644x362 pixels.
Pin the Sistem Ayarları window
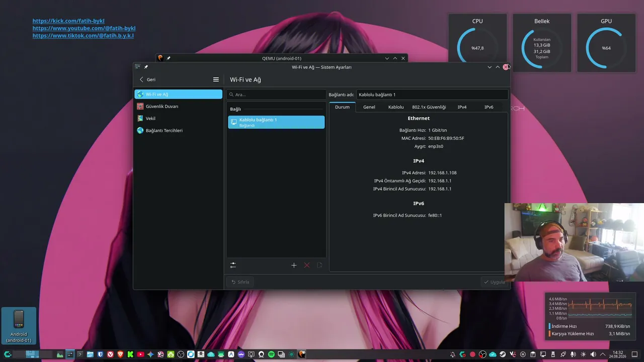[x=146, y=67]
